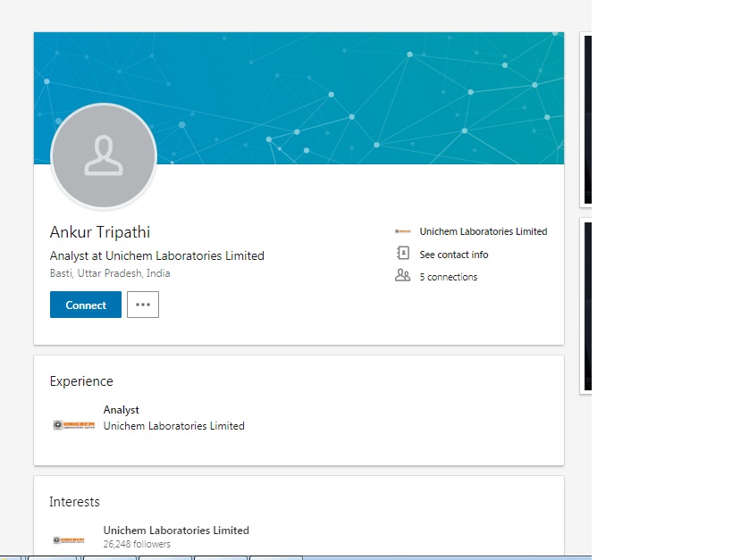Click the Interests section heading

tap(75, 502)
